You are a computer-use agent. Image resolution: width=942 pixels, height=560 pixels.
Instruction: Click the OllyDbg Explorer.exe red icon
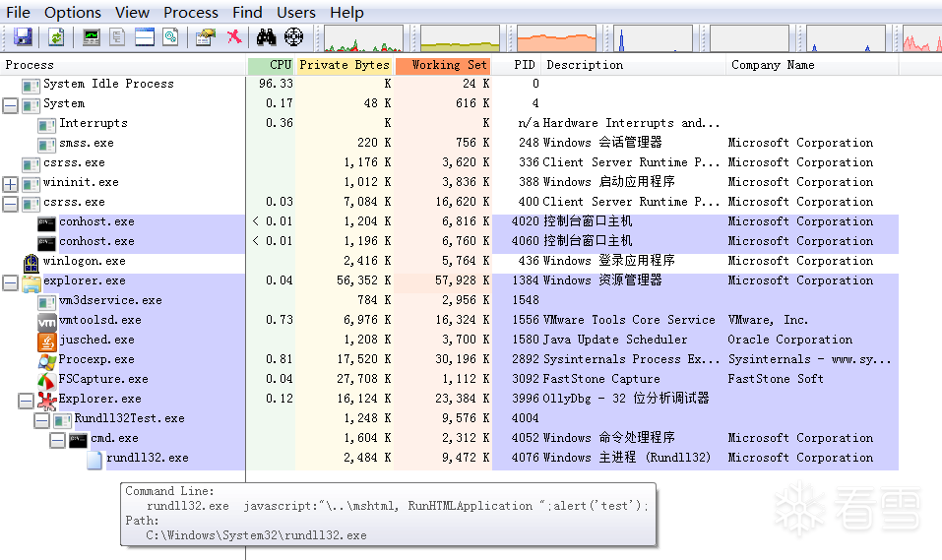pos(47,401)
